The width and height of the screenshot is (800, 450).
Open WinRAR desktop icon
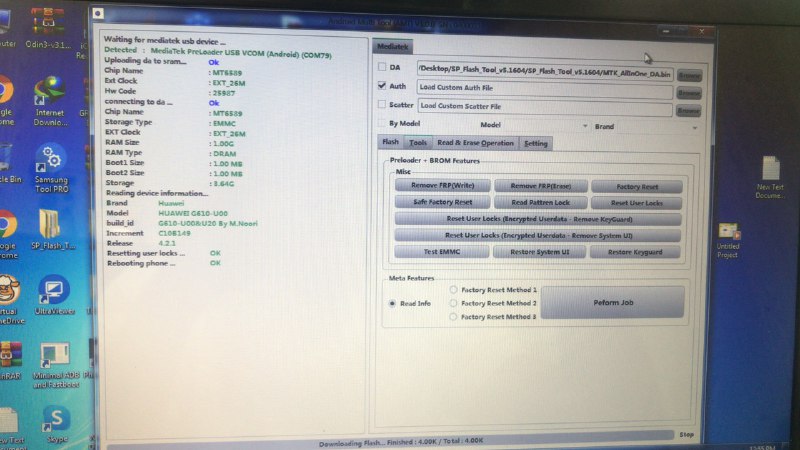pyautogui.click(x=10, y=360)
